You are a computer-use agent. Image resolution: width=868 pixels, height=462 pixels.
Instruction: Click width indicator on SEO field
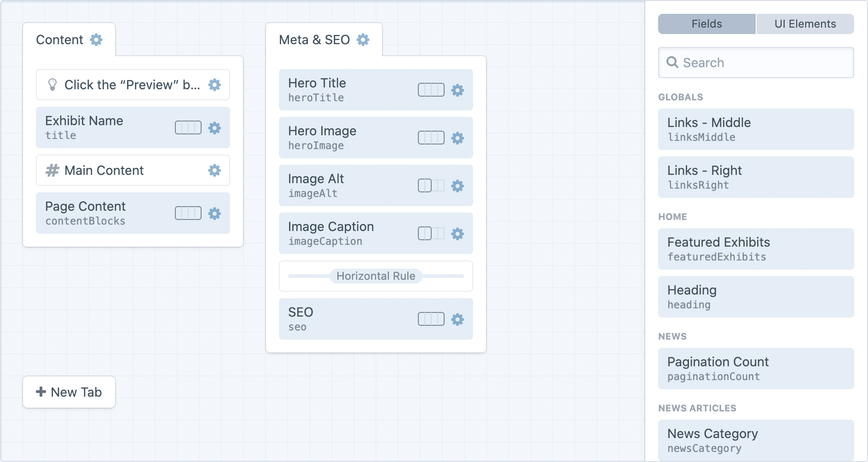click(431, 319)
